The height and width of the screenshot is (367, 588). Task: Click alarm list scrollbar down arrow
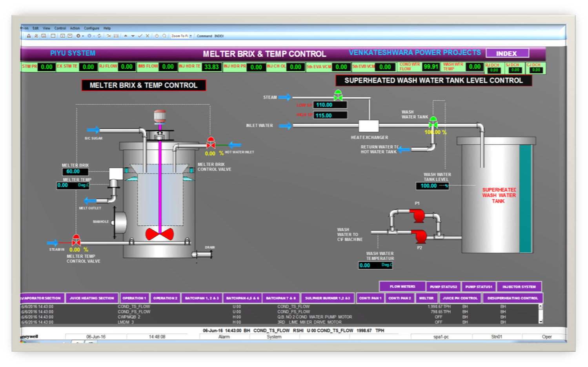[x=541, y=321]
